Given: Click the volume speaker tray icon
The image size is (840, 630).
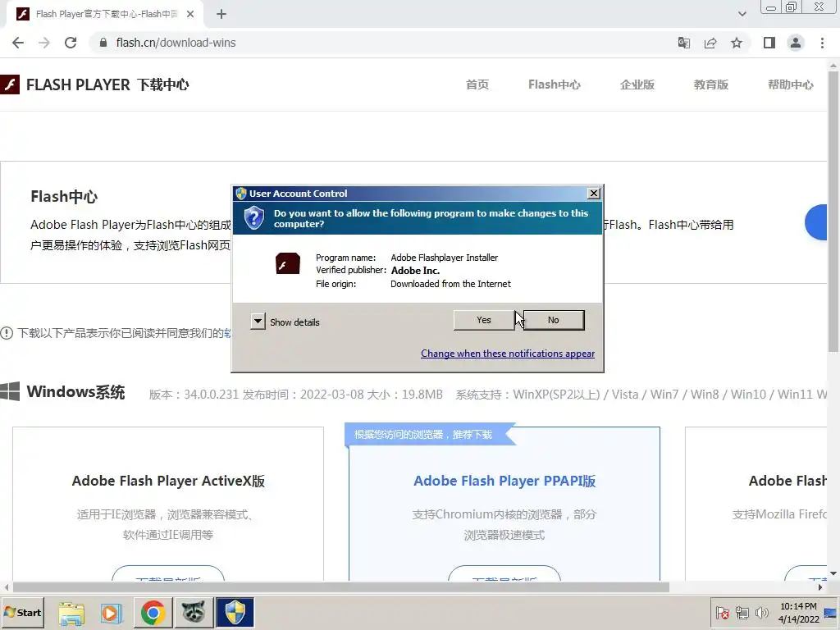Looking at the screenshot, I should point(761,613).
